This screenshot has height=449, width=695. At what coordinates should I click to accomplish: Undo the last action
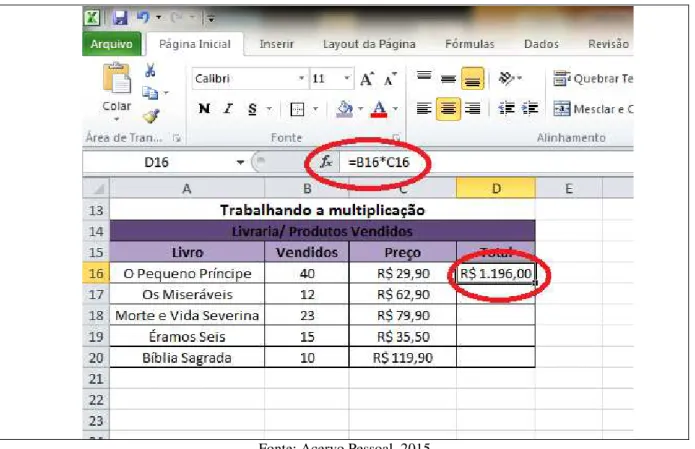tap(143, 18)
